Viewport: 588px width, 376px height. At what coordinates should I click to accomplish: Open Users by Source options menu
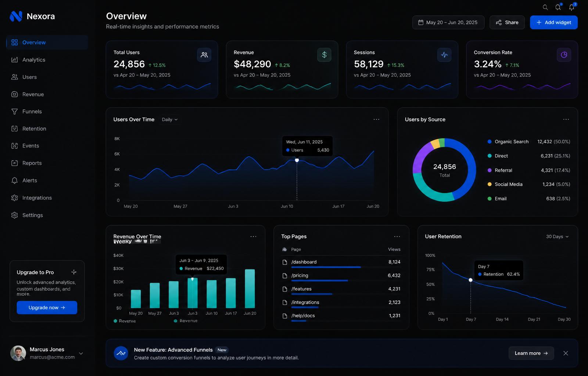click(566, 119)
